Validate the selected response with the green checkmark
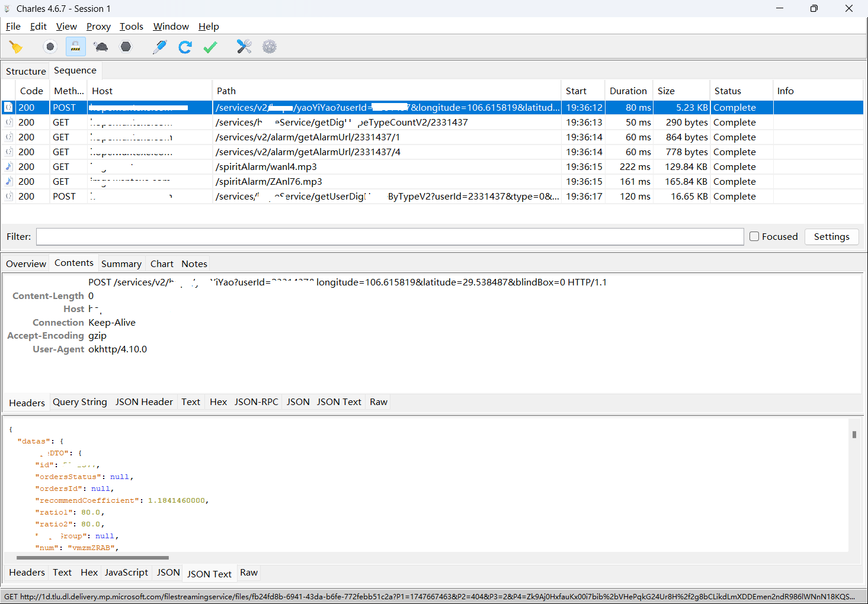The height and width of the screenshot is (604, 868). tap(210, 47)
